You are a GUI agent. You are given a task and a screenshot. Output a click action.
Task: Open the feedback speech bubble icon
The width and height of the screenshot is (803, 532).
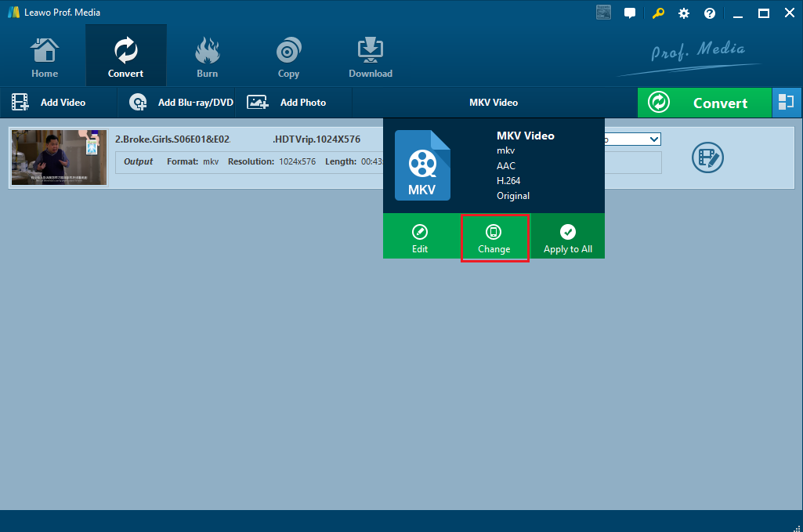(629, 13)
